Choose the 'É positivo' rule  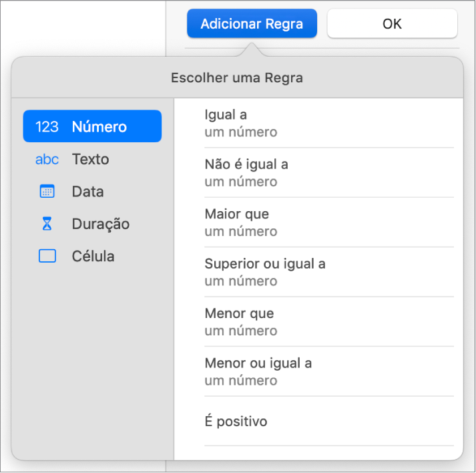coord(329,421)
